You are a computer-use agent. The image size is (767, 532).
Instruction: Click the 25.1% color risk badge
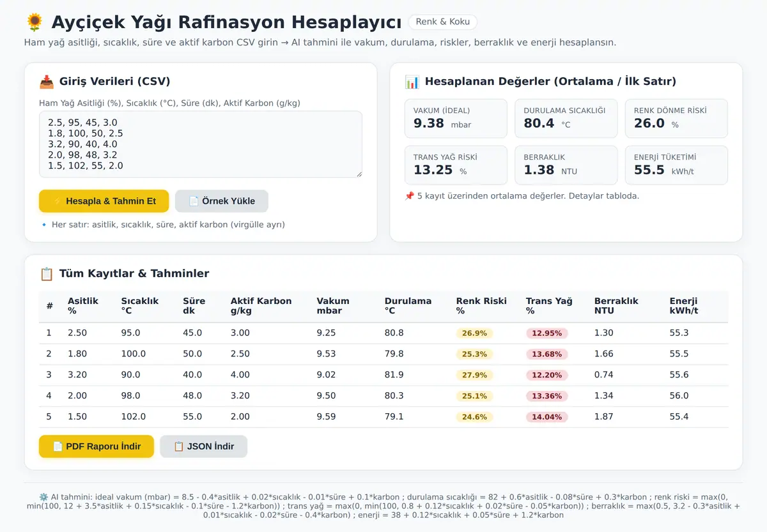click(x=474, y=396)
